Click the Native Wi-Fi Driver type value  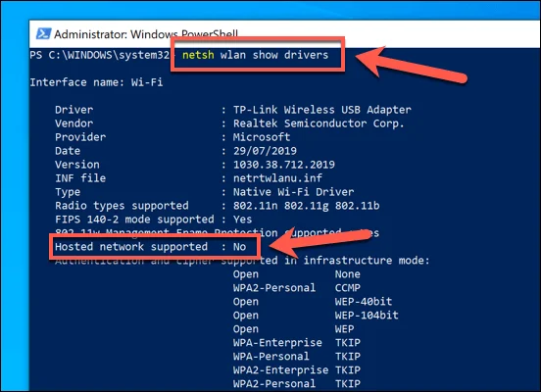click(293, 192)
